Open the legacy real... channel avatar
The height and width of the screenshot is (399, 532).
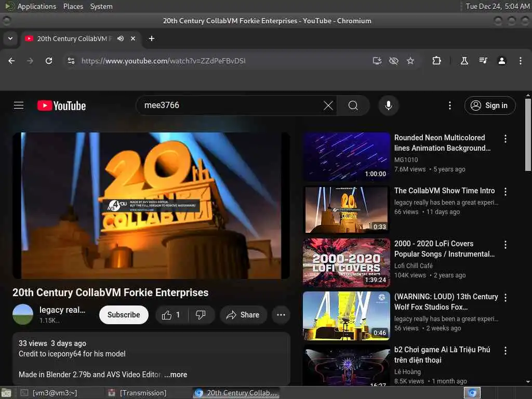(23, 314)
